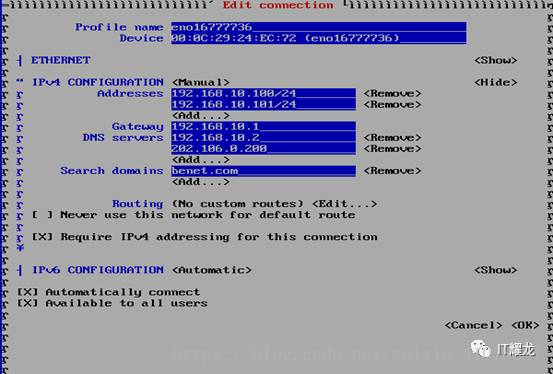The image size is (553, 374).
Task: Toggle Never use this network for default route
Action: pos(193,215)
